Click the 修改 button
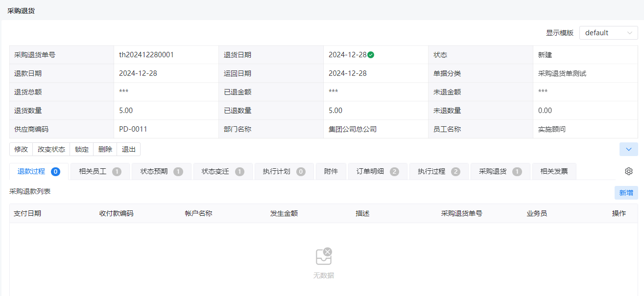This screenshot has height=296, width=644. (x=21, y=149)
